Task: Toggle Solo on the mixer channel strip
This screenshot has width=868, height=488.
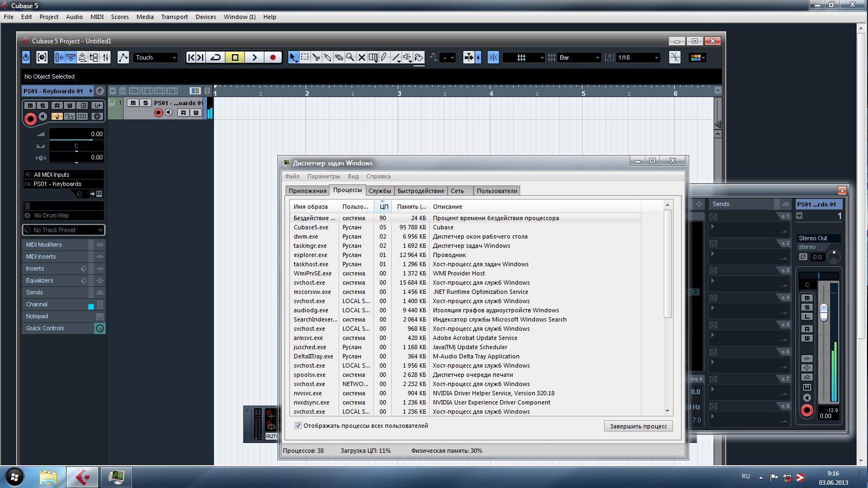Action: pos(807,307)
